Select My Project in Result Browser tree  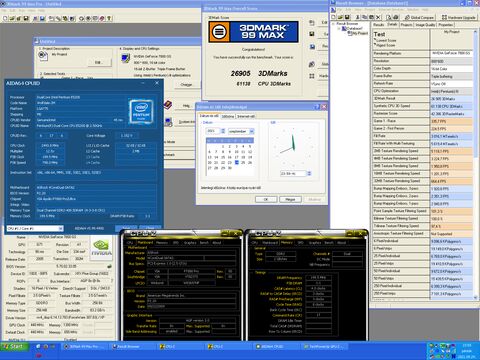360,33
